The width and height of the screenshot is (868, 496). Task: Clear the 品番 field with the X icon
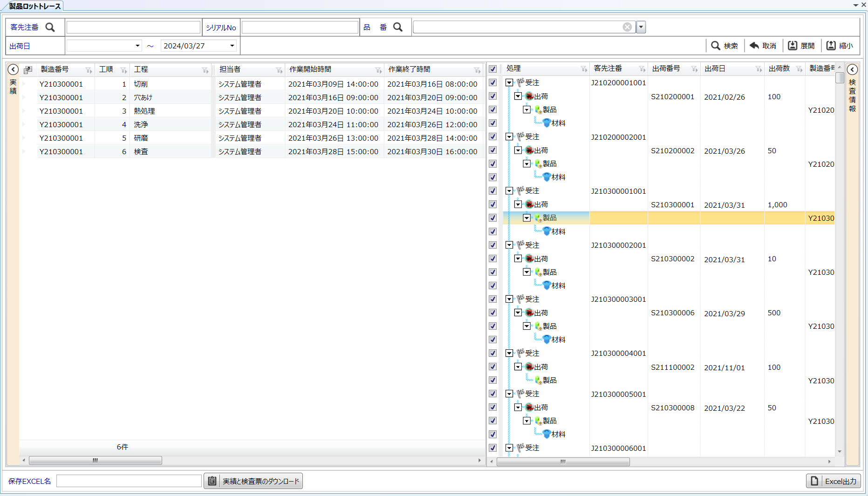click(x=627, y=27)
